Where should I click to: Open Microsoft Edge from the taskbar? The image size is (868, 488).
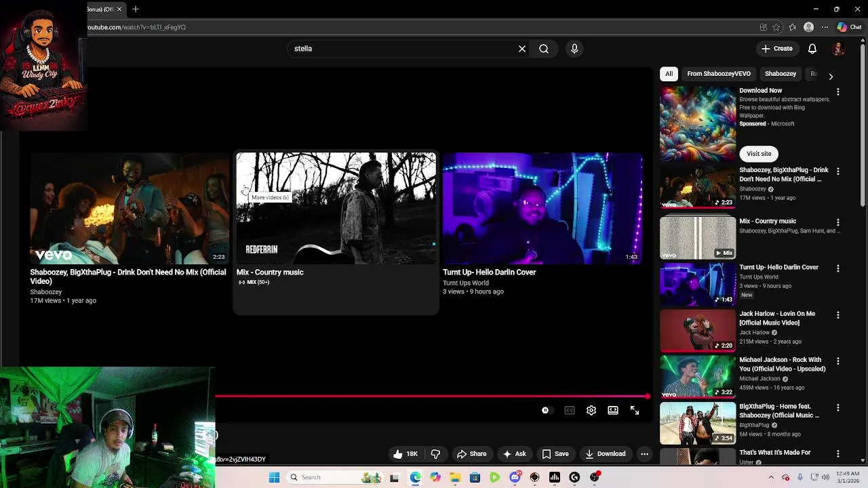(415, 477)
